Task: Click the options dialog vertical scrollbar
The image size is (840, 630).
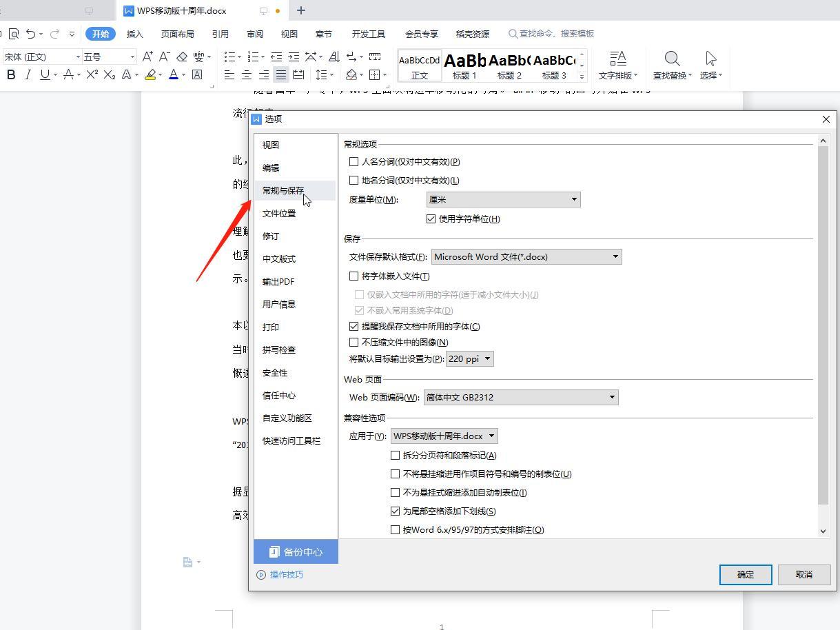Action: (x=823, y=325)
